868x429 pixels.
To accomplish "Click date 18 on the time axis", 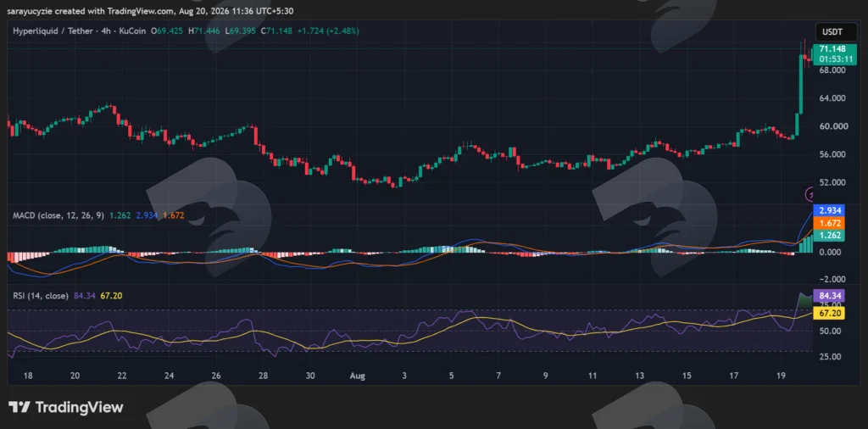I will pyautogui.click(x=28, y=376).
